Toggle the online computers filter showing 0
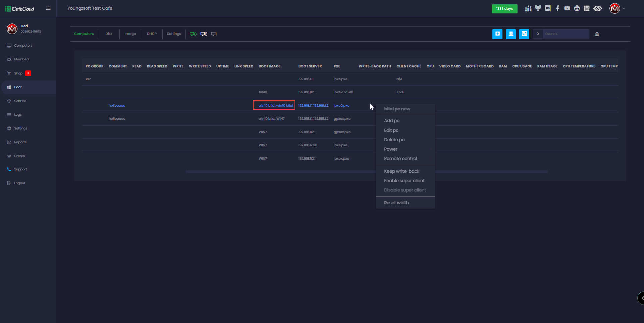 point(193,34)
